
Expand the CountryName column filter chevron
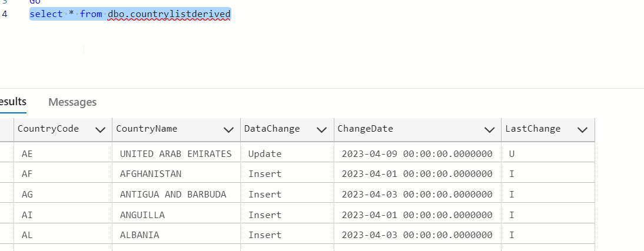pos(228,129)
